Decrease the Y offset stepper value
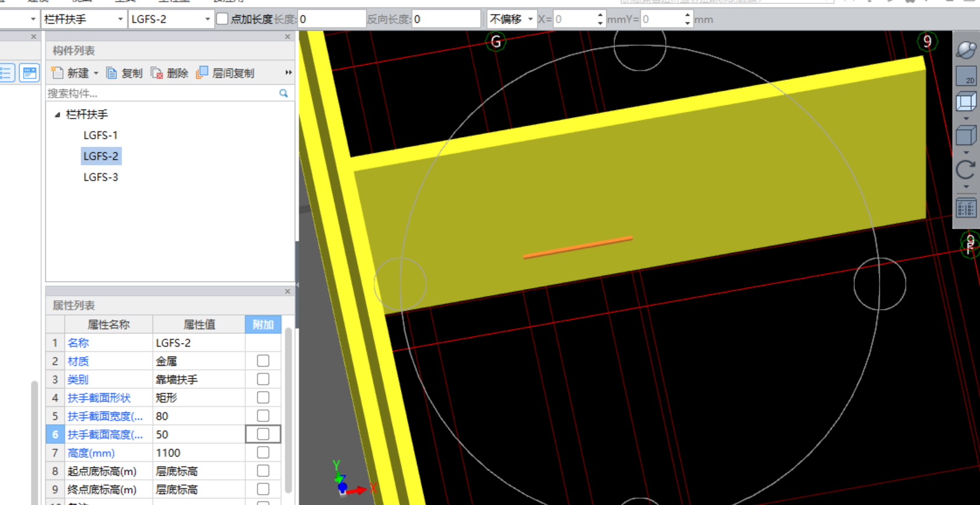The width and height of the screenshot is (980, 505). click(x=687, y=23)
